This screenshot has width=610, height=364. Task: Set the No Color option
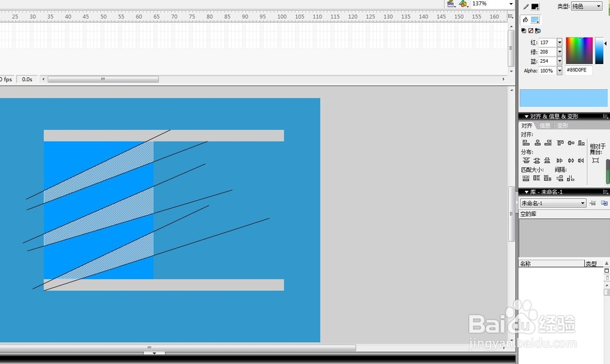[531, 30]
